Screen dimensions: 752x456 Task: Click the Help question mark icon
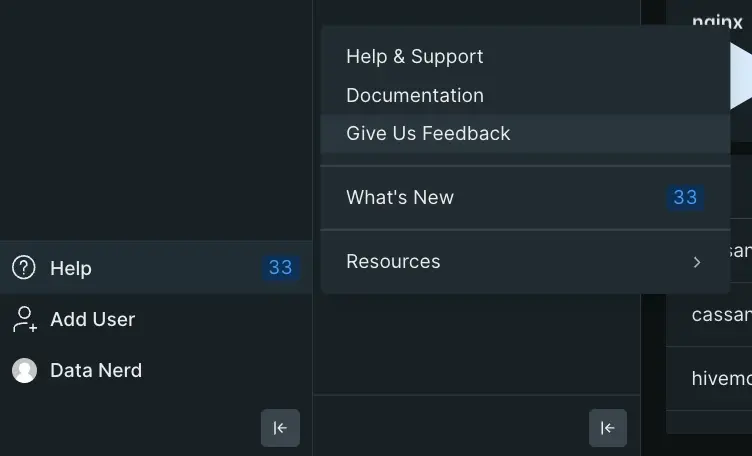point(24,268)
